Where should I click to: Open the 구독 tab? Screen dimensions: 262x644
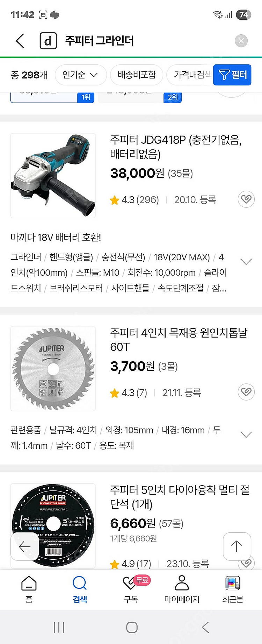pyautogui.click(x=131, y=590)
